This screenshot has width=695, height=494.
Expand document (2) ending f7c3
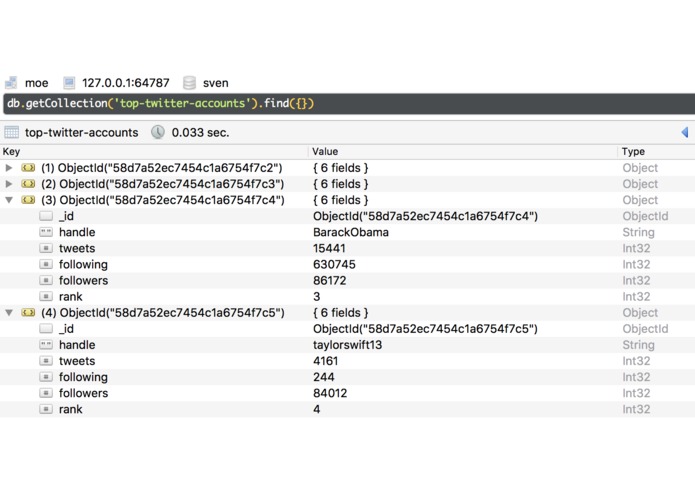pos(9,184)
